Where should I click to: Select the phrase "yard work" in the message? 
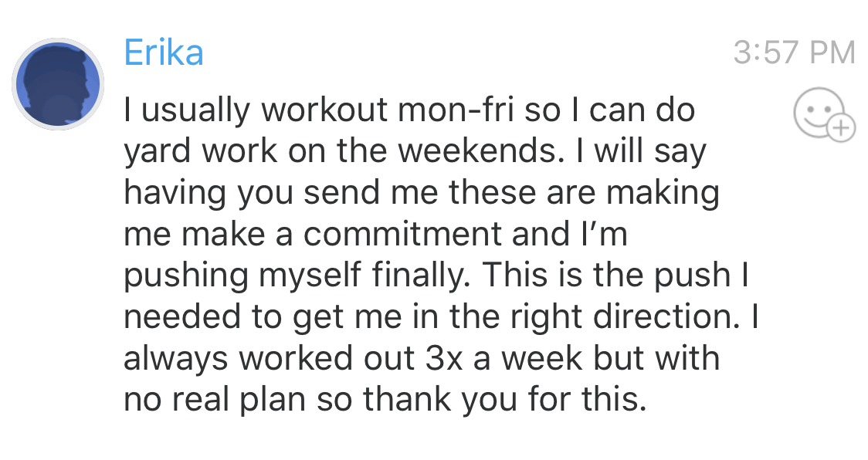(x=201, y=152)
